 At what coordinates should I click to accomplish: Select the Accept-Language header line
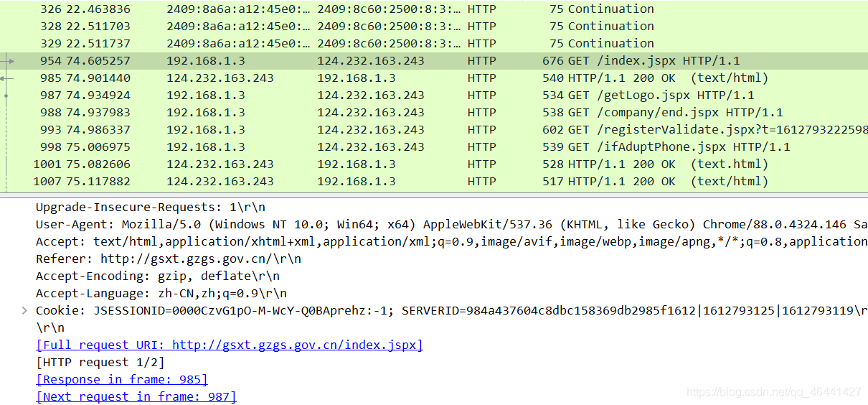[x=161, y=294]
